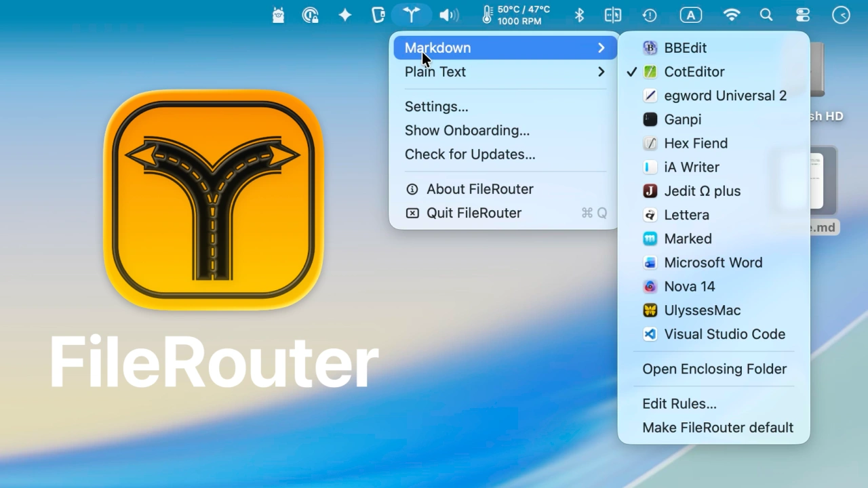
Task: Click the UlyssesMac butterfly icon
Action: pyautogui.click(x=650, y=310)
